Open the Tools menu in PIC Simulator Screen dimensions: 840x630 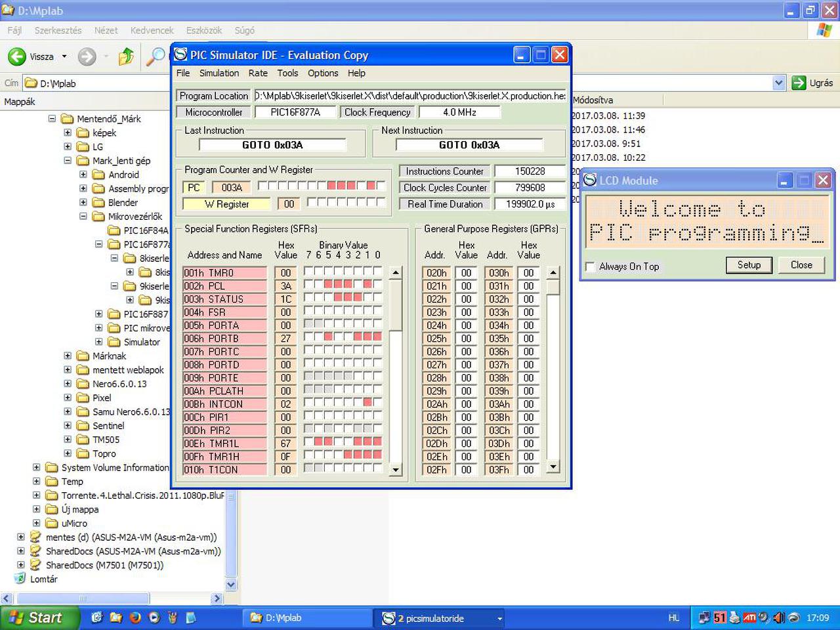coord(287,73)
